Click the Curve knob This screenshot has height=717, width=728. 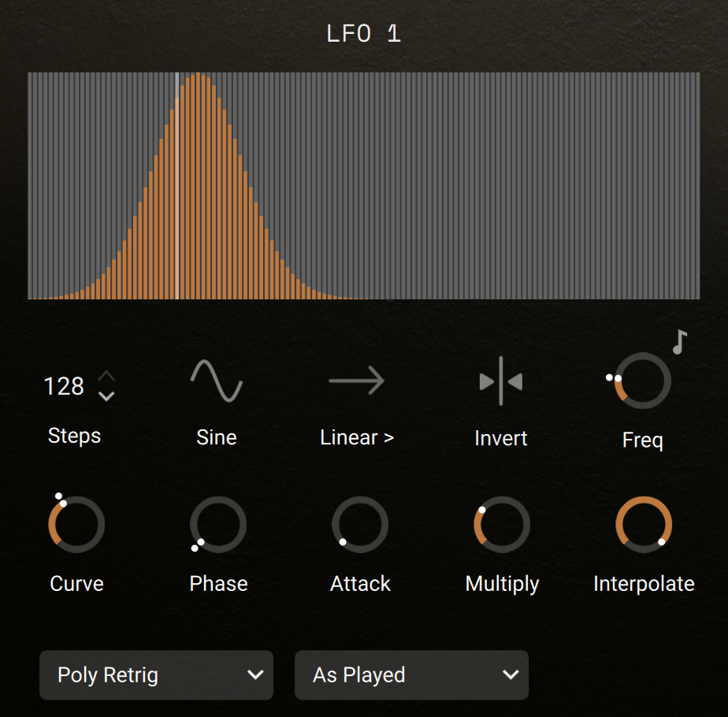click(x=76, y=524)
